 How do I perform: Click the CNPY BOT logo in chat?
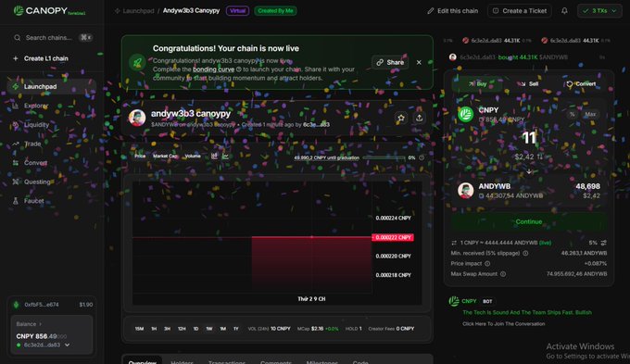pyautogui.click(x=454, y=301)
